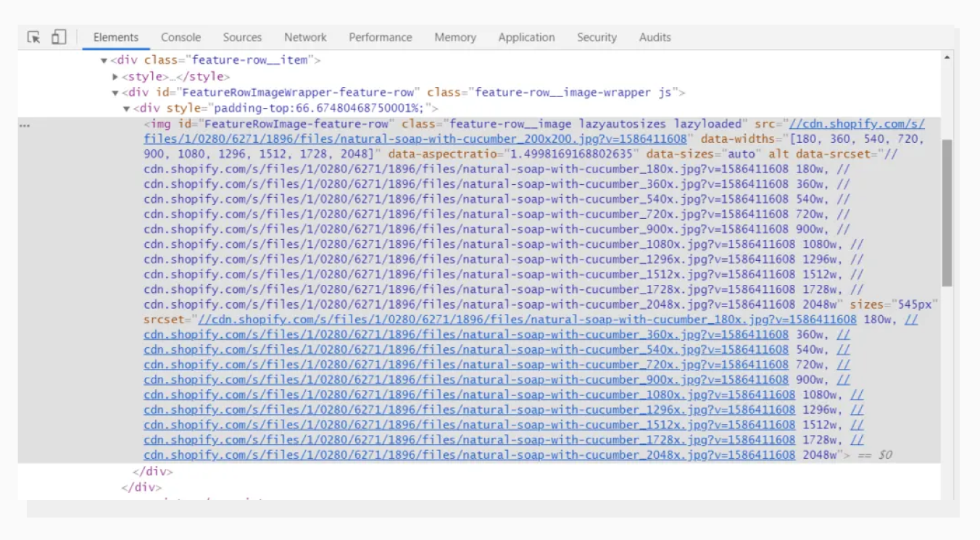Open the Network panel

(304, 37)
